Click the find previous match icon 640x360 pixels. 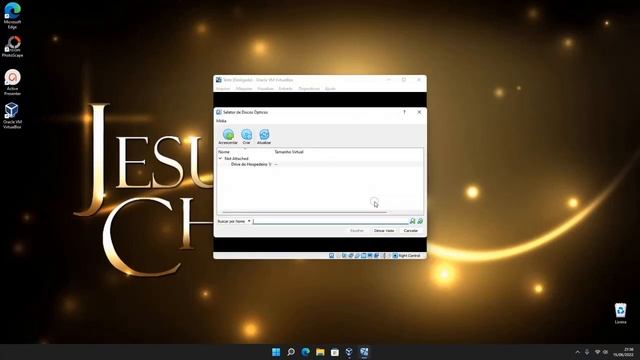click(x=413, y=221)
